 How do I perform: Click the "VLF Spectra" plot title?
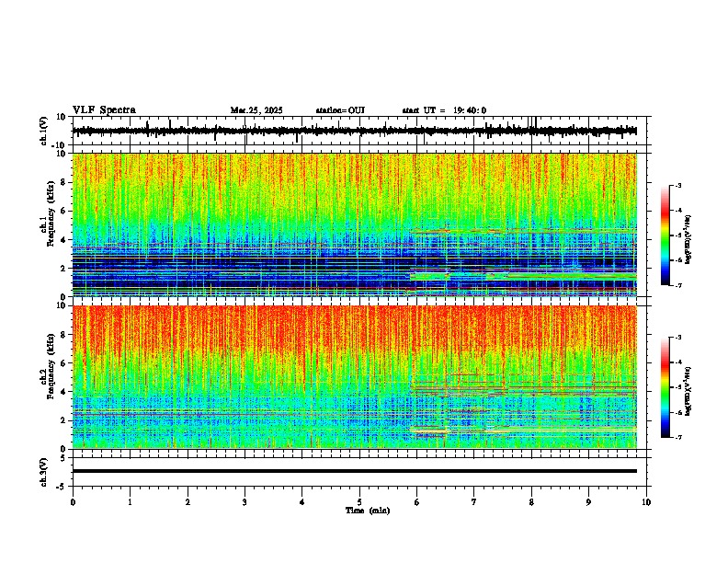click(104, 109)
